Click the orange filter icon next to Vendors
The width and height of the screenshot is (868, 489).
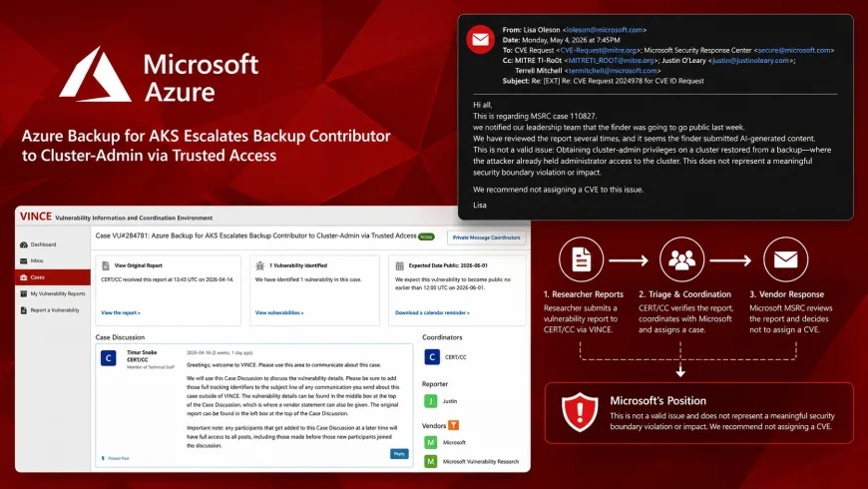pos(453,425)
